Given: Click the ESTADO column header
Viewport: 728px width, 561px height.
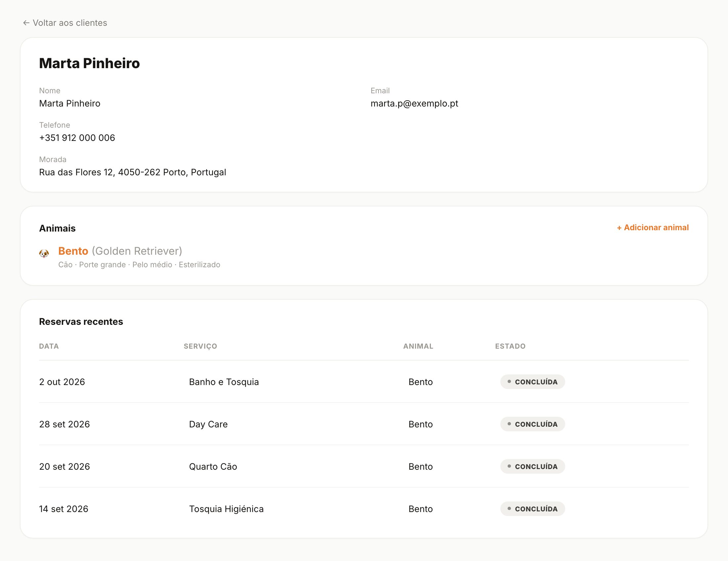Looking at the screenshot, I should (x=510, y=346).
